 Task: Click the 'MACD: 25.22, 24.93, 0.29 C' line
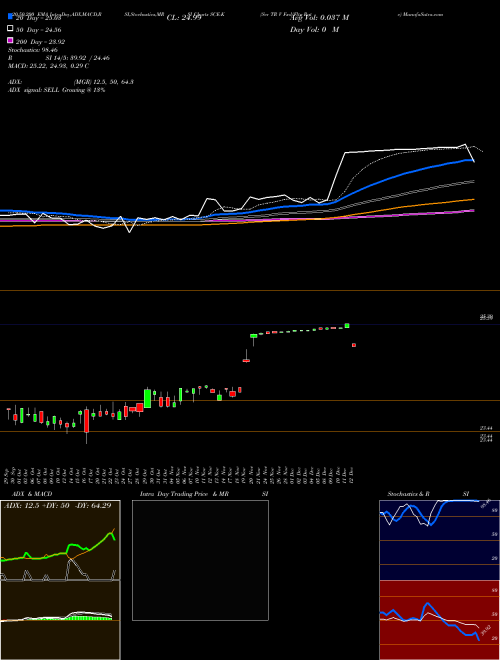click(x=48, y=66)
